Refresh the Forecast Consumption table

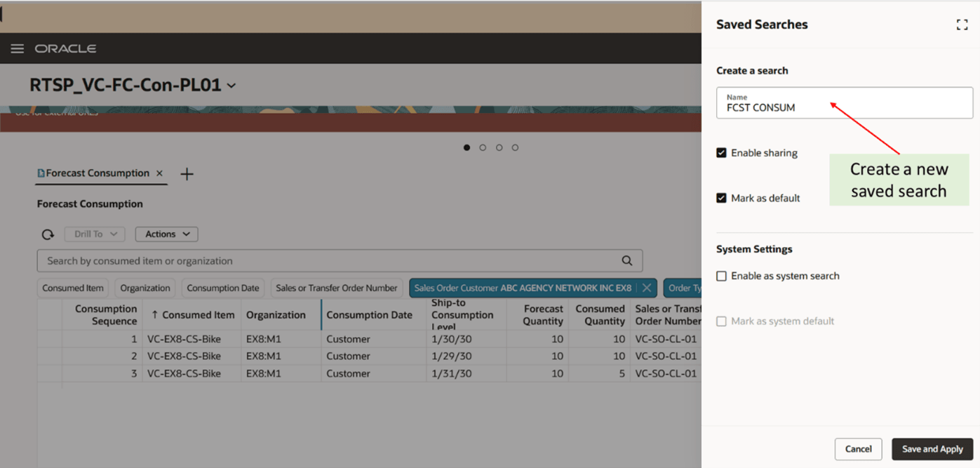[x=48, y=234]
